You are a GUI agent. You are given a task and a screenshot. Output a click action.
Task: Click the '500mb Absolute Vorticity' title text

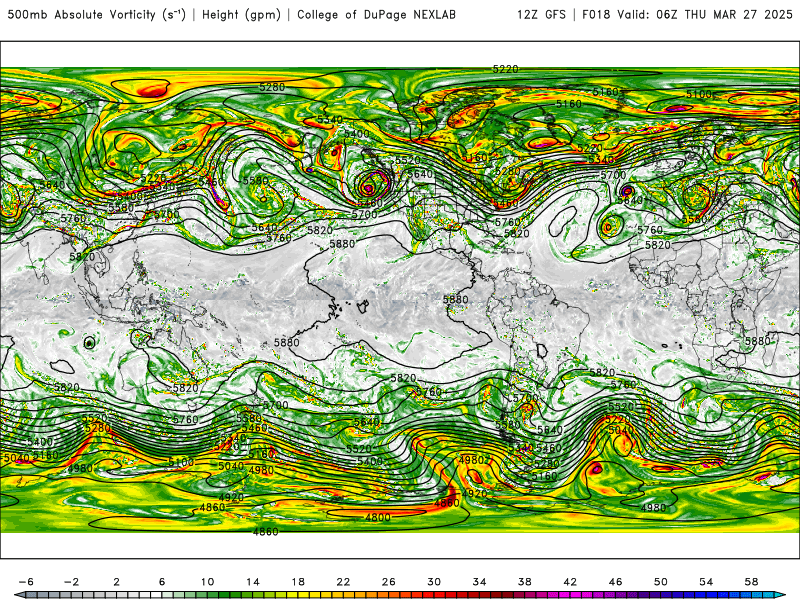pos(82,15)
